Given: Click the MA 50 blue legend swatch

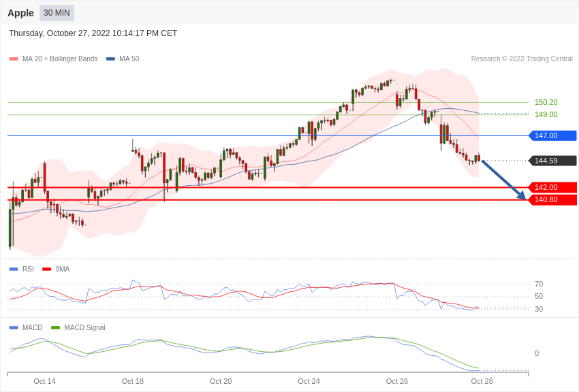Looking at the screenshot, I should (x=110, y=59).
